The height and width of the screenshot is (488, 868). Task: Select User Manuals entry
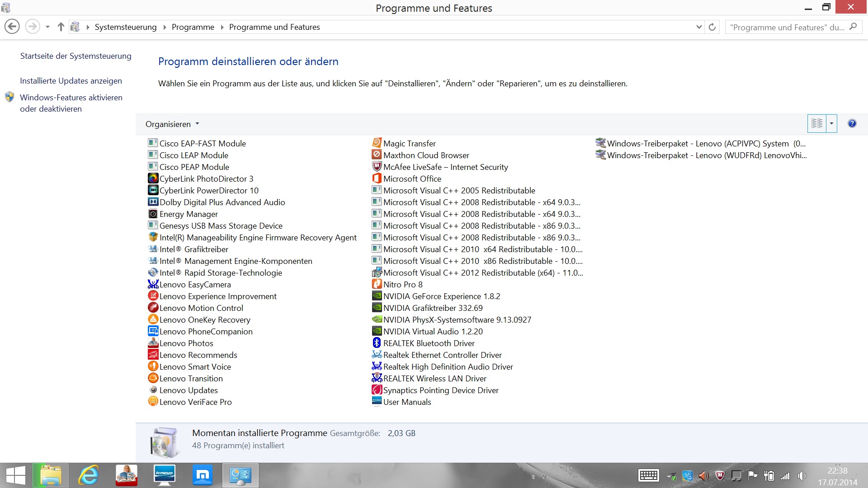[401, 402]
